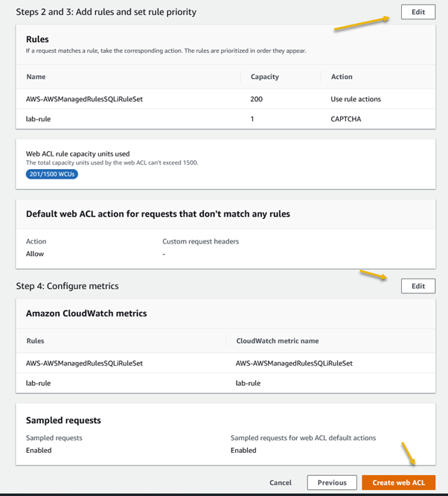Click the Rules column header under CloudWatch metrics

tap(35, 341)
